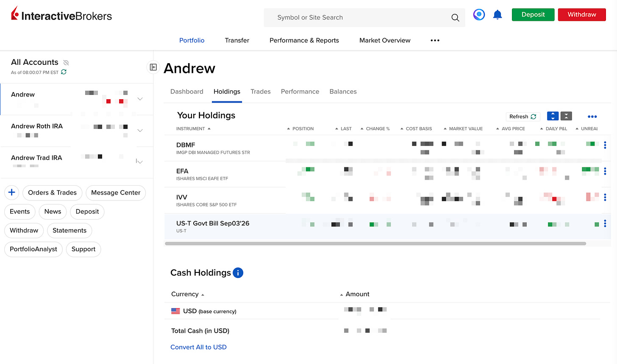Image resolution: width=617 pixels, height=364 pixels.
Task: Switch to the Balances tab
Action: coord(343,92)
